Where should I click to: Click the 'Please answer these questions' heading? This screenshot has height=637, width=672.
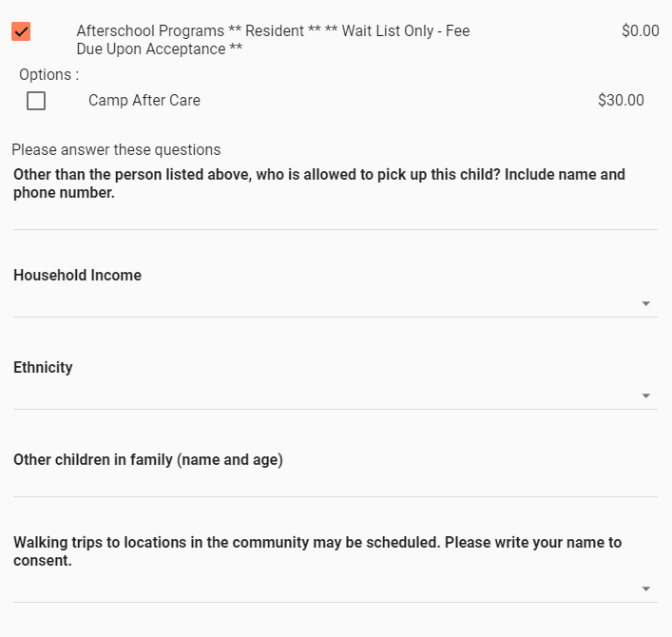116,150
